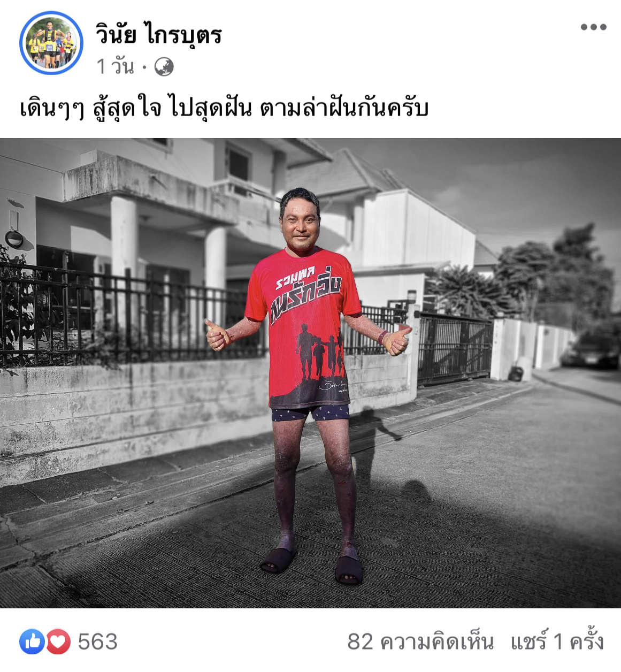Click the post caption text เดินๆๆ สู้สุดใจ
The height and width of the screenshot is (672, 621).
90,109
